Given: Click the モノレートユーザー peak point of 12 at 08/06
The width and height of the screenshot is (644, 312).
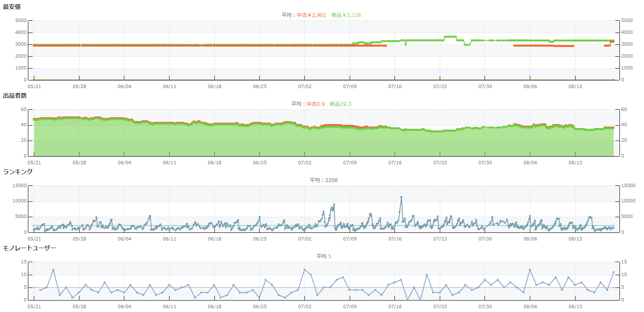Looking at the screenshot, I should click(x=530, y=270).
